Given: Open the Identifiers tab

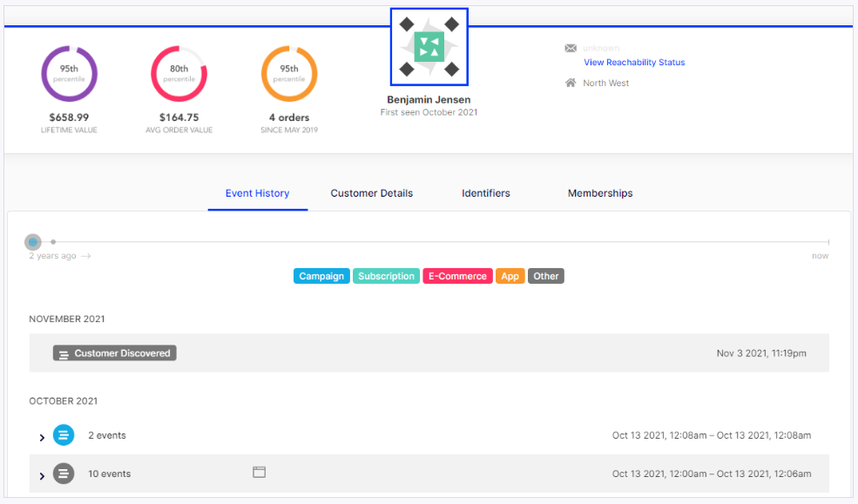Looking at the screenshot, I should point(485,193).
